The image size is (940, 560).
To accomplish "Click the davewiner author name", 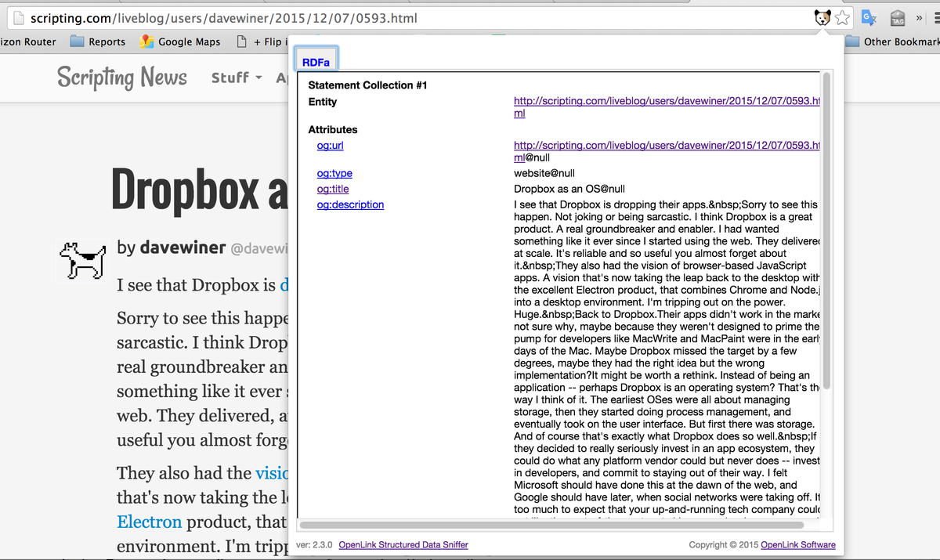I will click(x=183, y=247).
